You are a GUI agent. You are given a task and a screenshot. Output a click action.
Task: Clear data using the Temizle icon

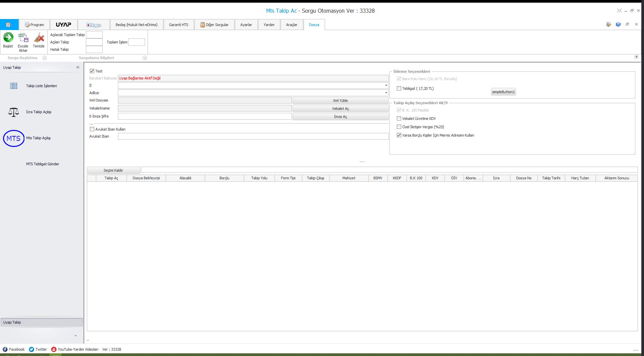coord(39,37)
